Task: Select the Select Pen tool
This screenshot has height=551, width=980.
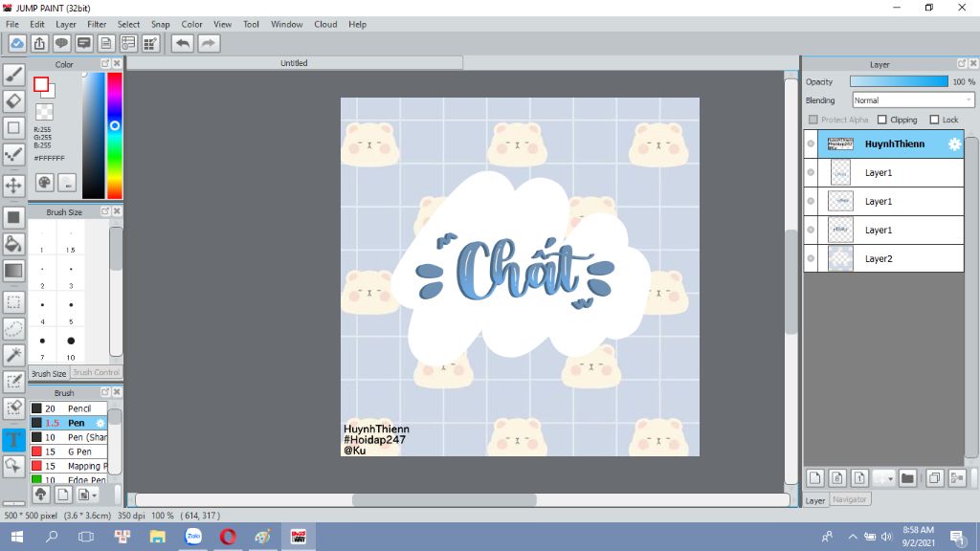Action: pyautogui.click(x=13, y=382)
